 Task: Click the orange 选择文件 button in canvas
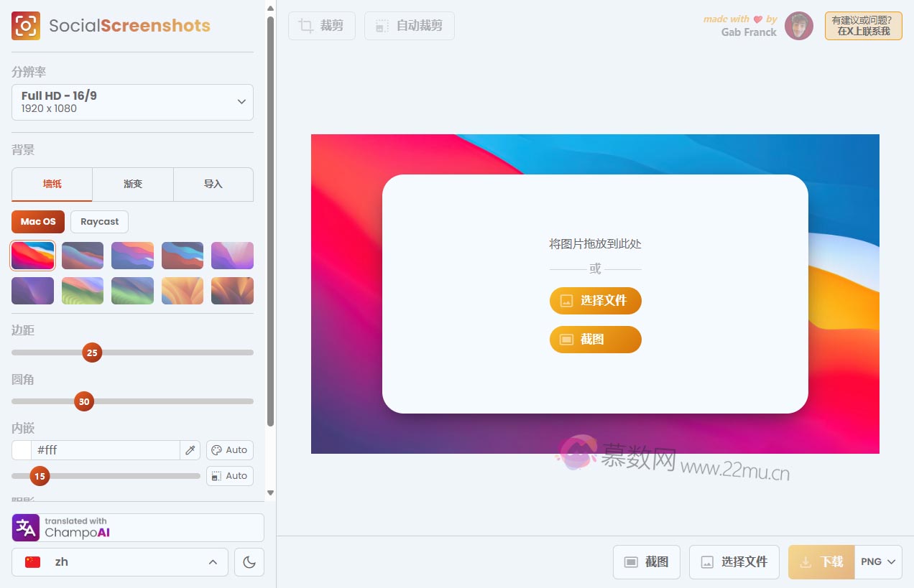click(595, 301)
